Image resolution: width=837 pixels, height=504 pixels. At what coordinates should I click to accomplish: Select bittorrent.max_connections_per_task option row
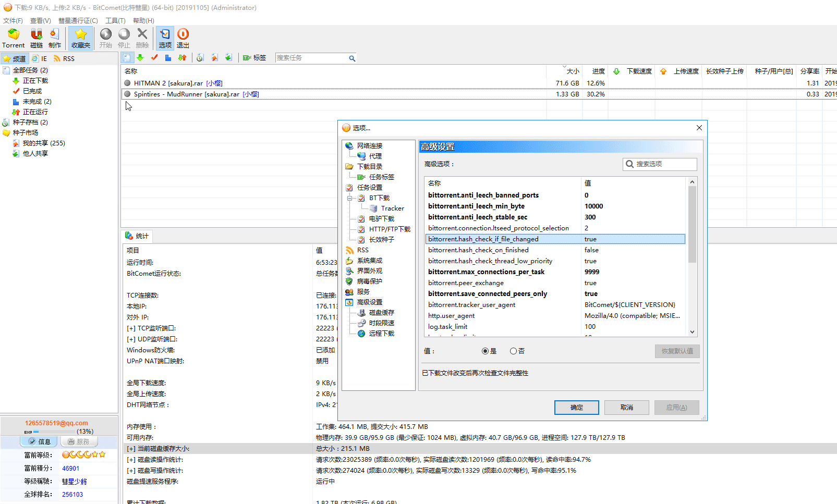(555, 272)
